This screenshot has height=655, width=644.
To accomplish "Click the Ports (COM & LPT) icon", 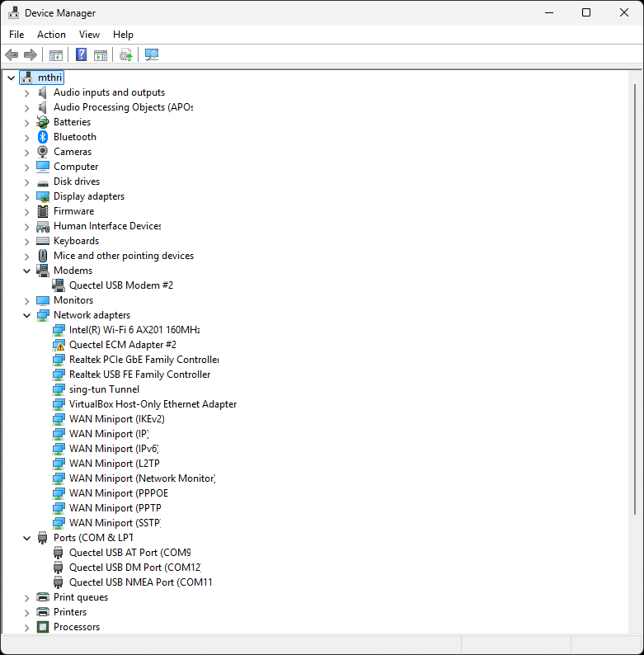I will [43, 538].
